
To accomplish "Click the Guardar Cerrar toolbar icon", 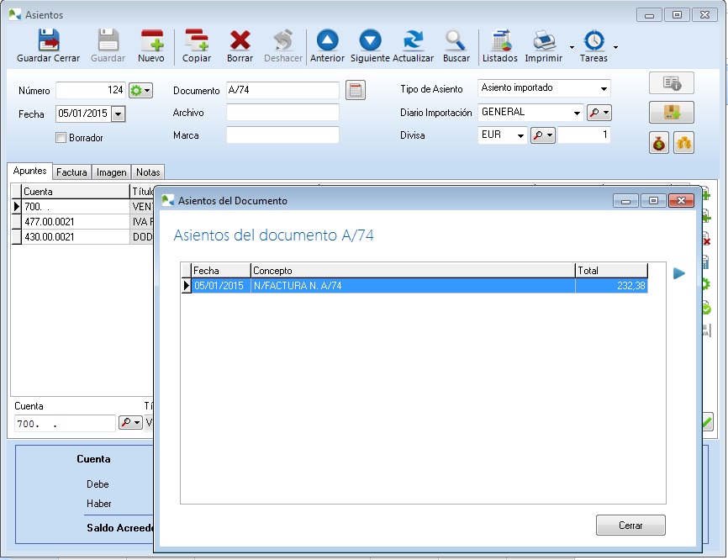I will click(48, 40).
